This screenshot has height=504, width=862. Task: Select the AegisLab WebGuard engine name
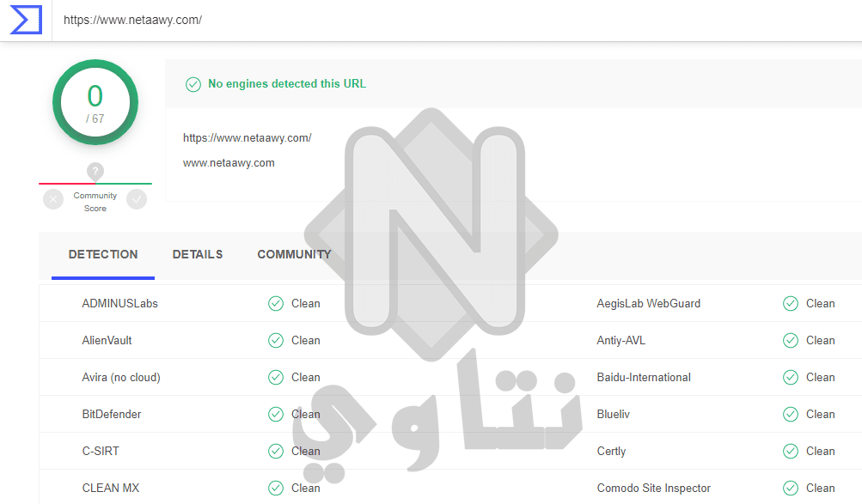coord(649,304)
